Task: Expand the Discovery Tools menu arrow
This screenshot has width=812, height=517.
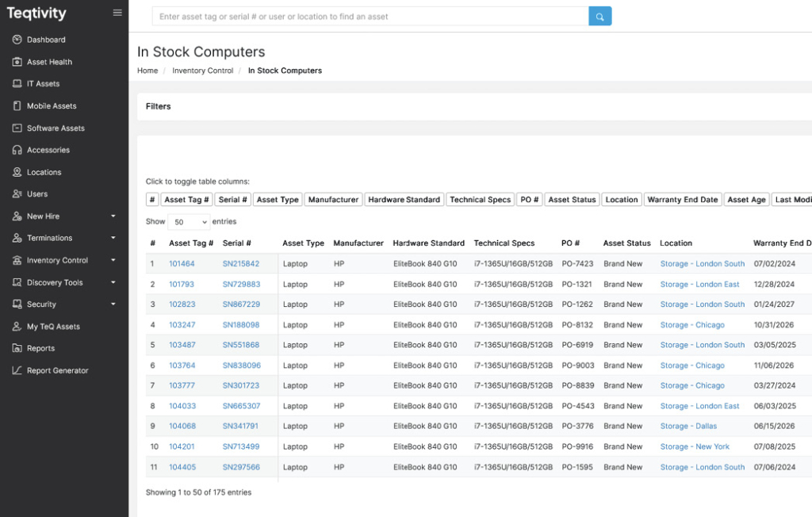Action: pyautogui.click(x=113, y=282)
